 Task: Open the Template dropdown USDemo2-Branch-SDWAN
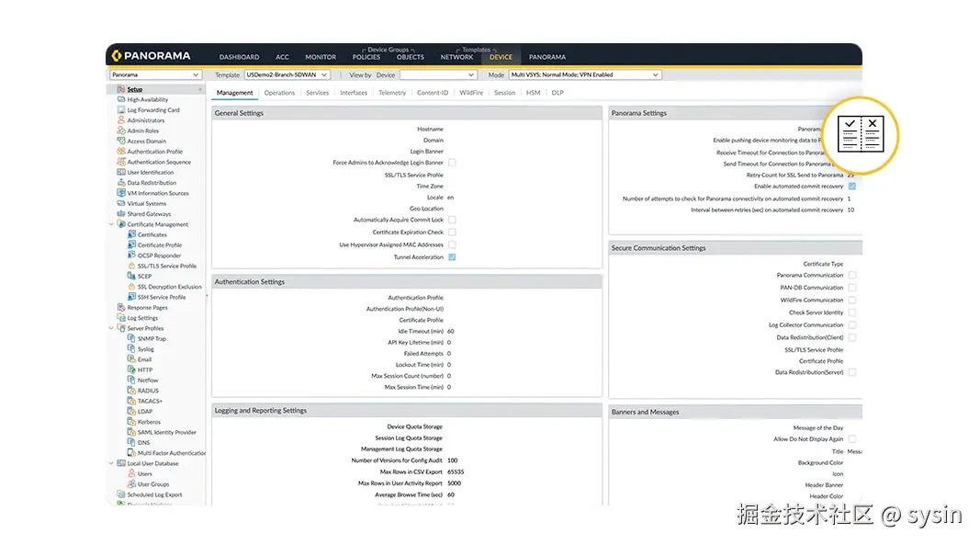click(287, 74)
